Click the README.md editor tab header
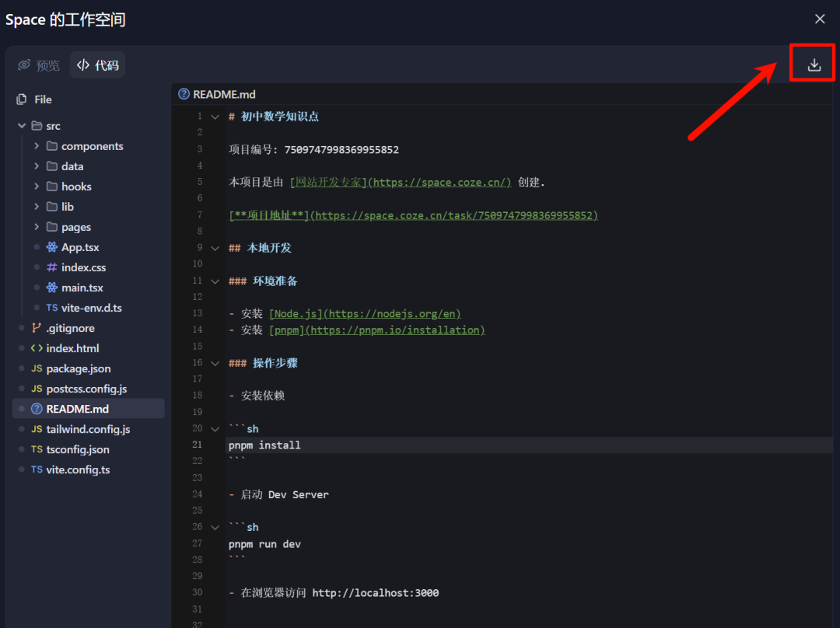This screenshot has height=628, width=840. 218,94
